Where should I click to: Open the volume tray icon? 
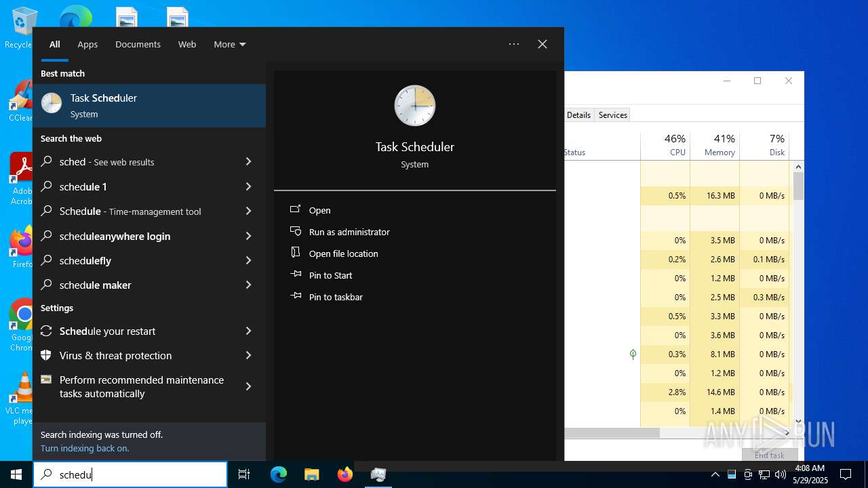[781, 474]
